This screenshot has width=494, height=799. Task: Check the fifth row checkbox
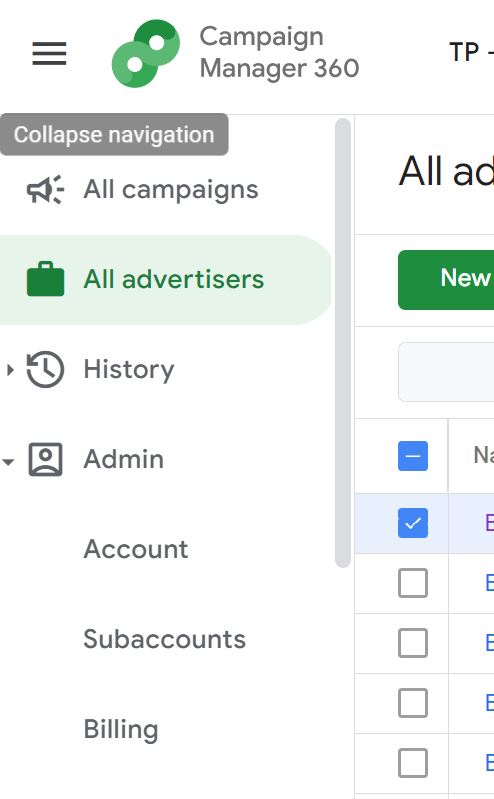413,763
